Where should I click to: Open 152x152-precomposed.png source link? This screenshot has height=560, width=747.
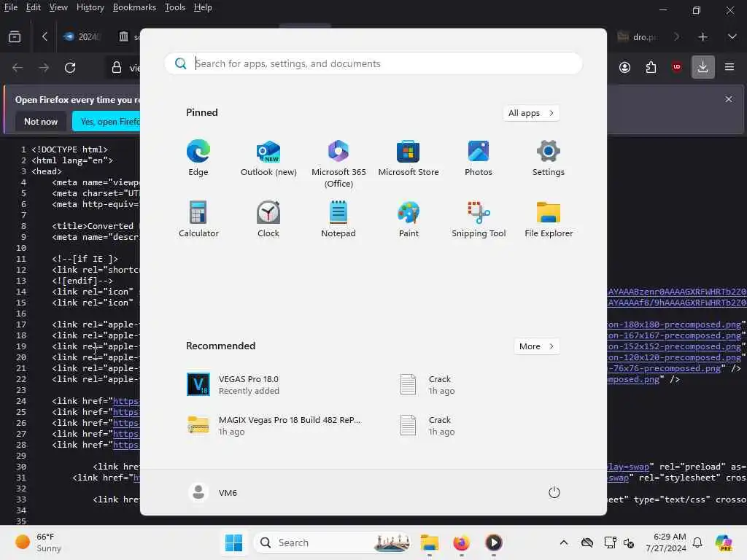(674, 346)
